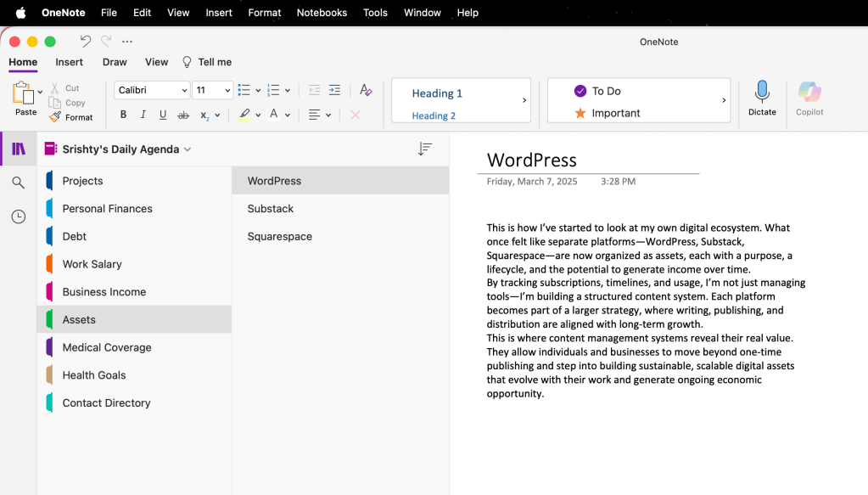
Task: Apply the Heading 1 style
Action: 437,93
